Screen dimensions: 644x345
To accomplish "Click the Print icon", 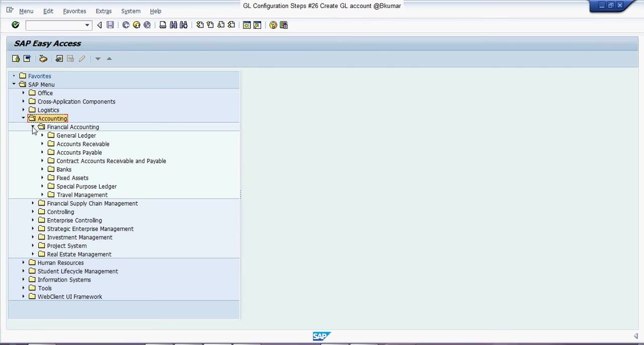I will (x=163, y=25).
